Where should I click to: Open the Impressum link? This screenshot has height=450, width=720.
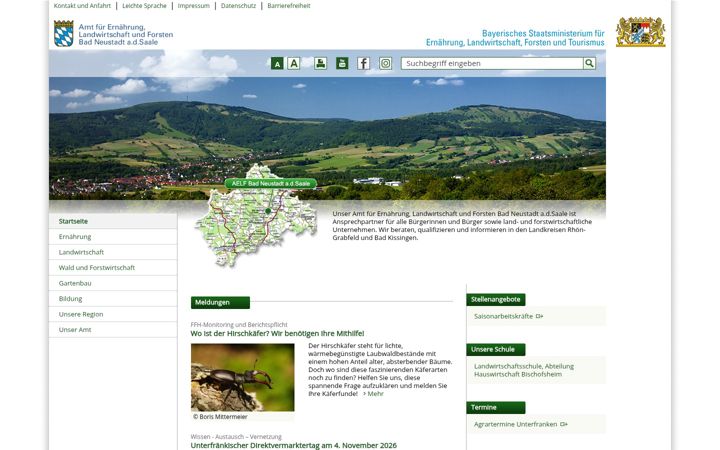[193, 6]
